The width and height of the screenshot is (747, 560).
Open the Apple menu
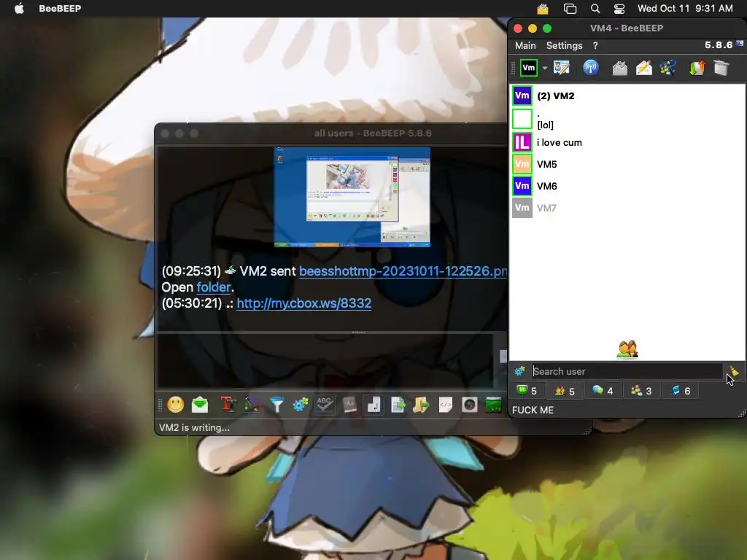19,8
